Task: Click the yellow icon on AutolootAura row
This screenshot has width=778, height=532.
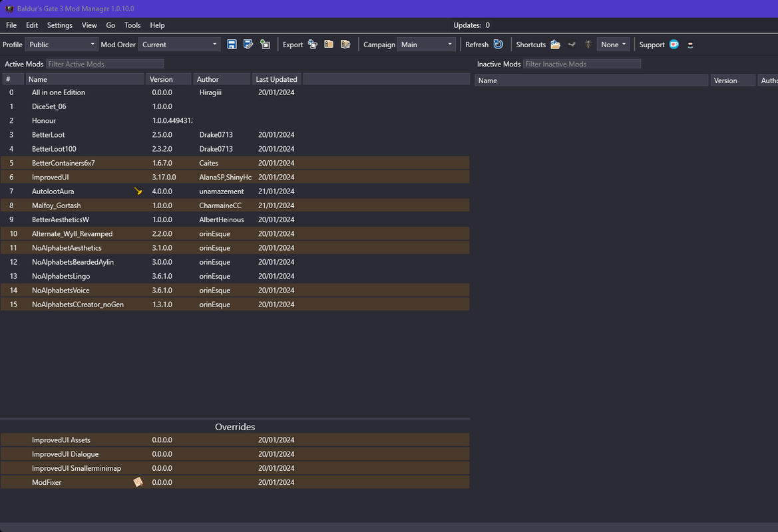Action: 138,191
